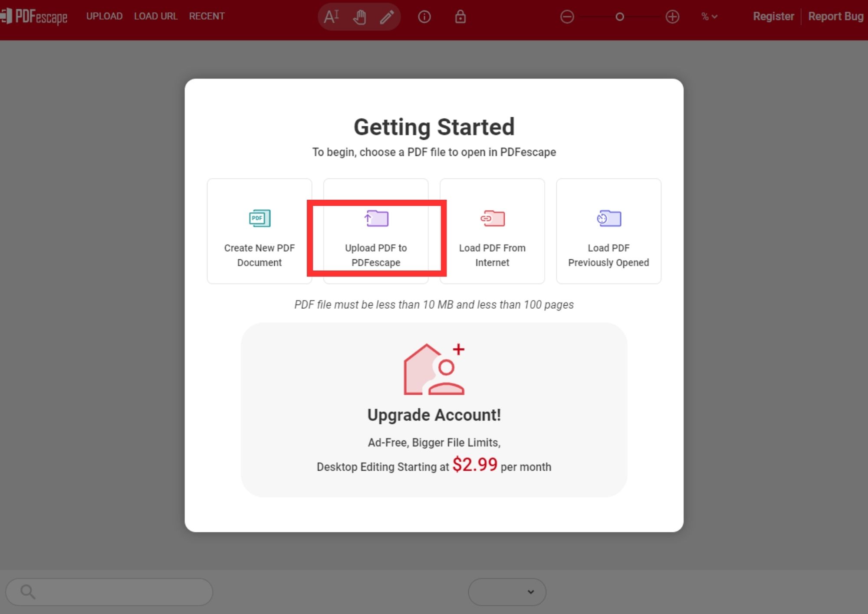This screenshot has height=614, width=868.
Task: Open the LOAD URL menu item
Action: point(155,16)
